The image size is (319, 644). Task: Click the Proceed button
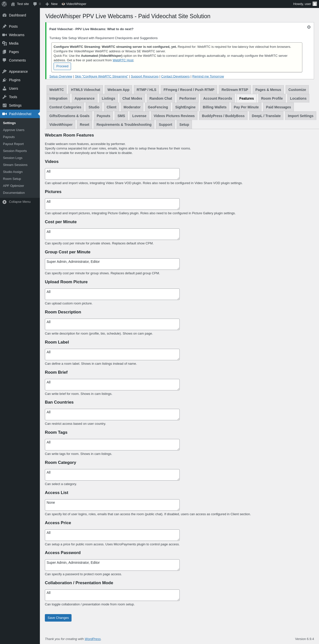62,66
